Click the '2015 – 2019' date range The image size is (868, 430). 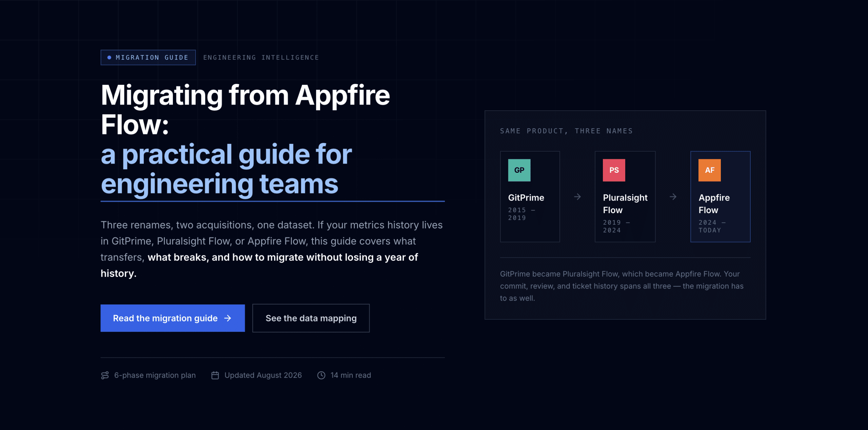tap(521, 214)
